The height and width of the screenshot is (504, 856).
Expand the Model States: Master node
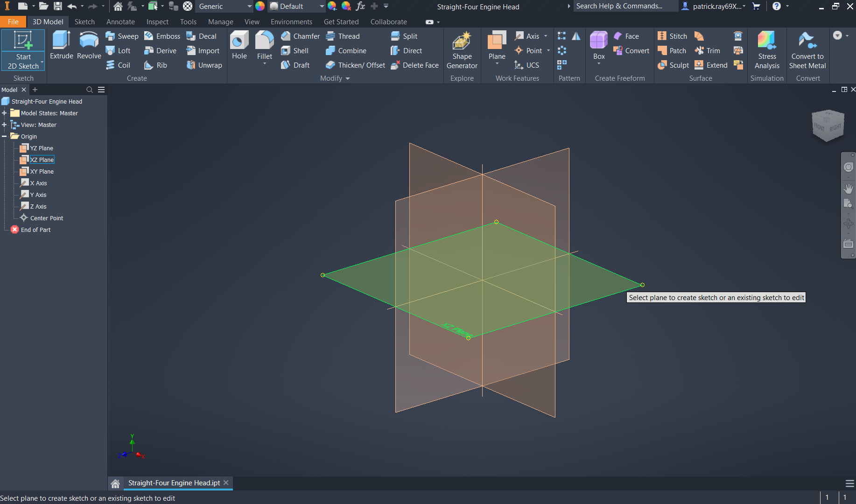point(4,113)
